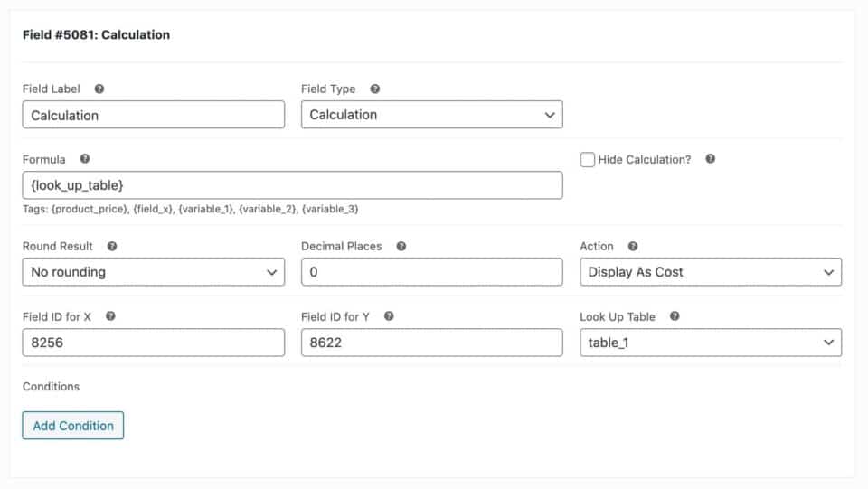The width and height of the screenshot is (868, 489).
Task: Open help tooltip next to Field ID for Y
Action: point(389,315)
